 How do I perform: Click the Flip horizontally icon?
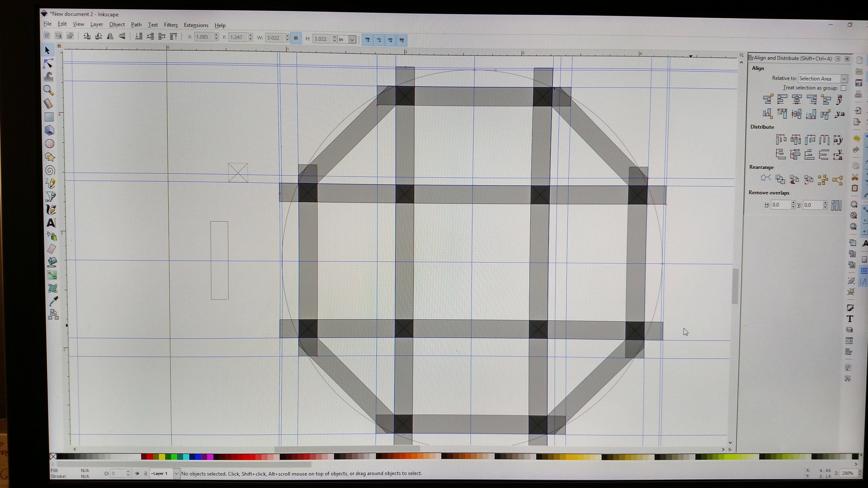110,36
